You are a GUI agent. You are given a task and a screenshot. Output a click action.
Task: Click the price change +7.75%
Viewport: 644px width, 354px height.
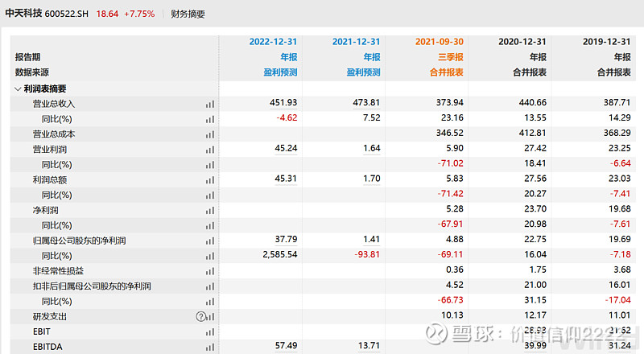click(x=139, y=14)
